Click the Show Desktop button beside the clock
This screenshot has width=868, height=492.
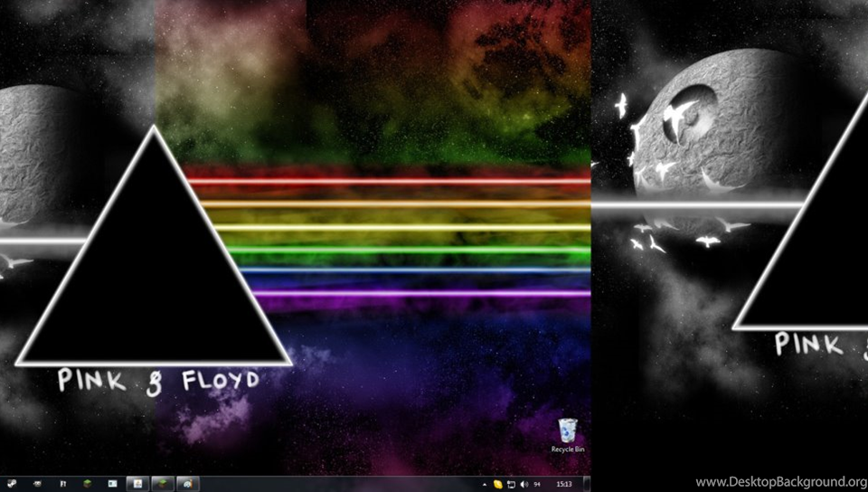(587, 484)
